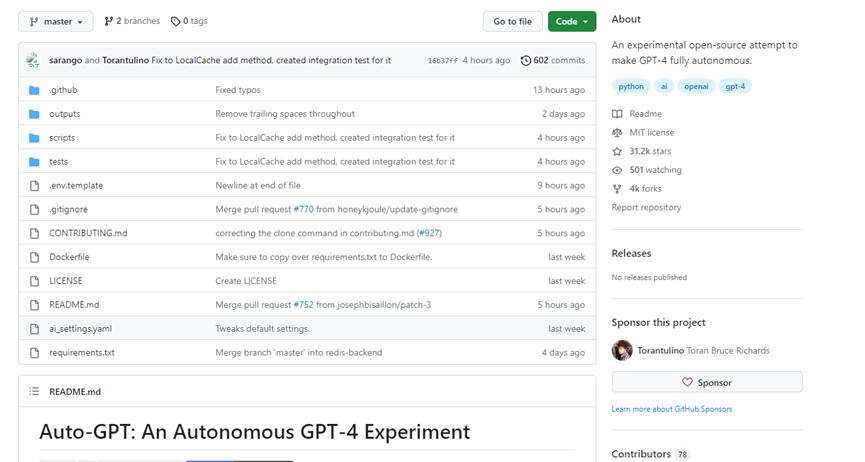This screenshot has height=462, width=865.
Task: Click the MIT license scale icon
Action: tap(617, 132)
